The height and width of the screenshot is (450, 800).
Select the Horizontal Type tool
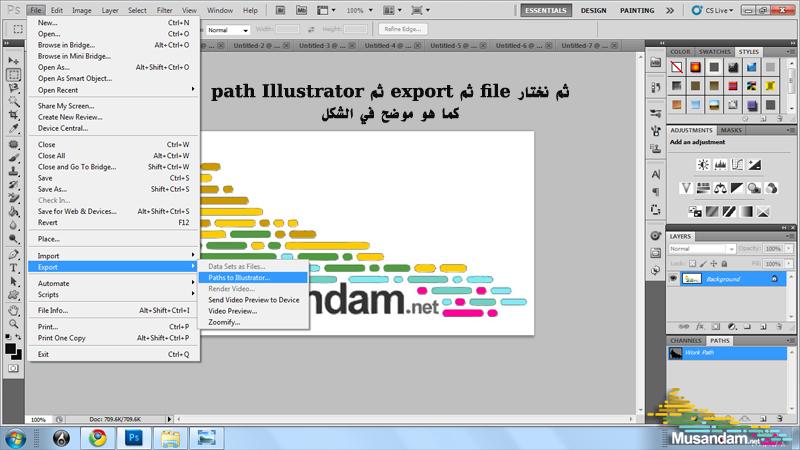click(13, 268)
